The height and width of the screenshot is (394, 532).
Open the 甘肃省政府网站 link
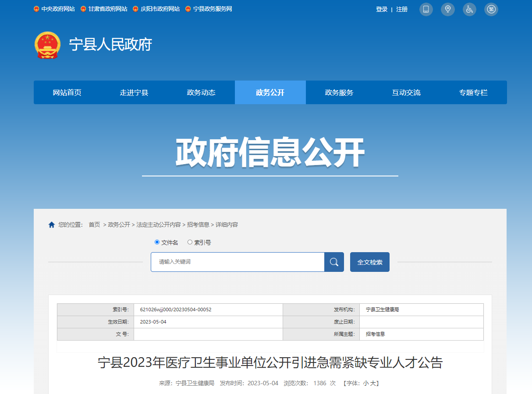(107, 9)
